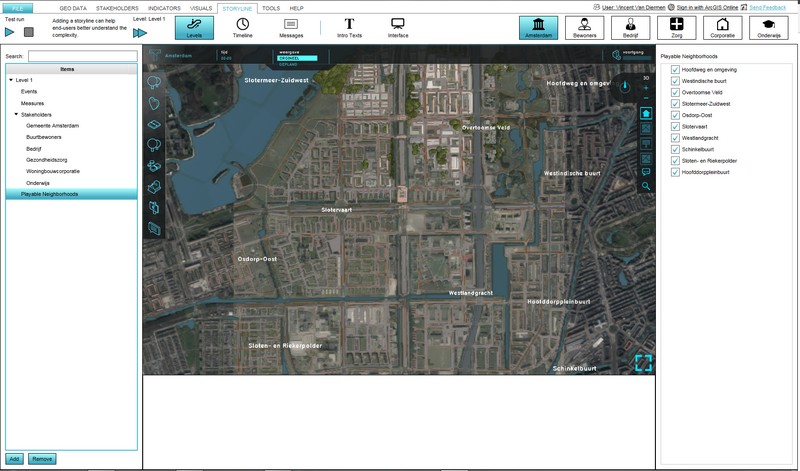The height and width of the screenshot is (471, 800).
Task: Open the HELP tab
Action: coord(296,8)
